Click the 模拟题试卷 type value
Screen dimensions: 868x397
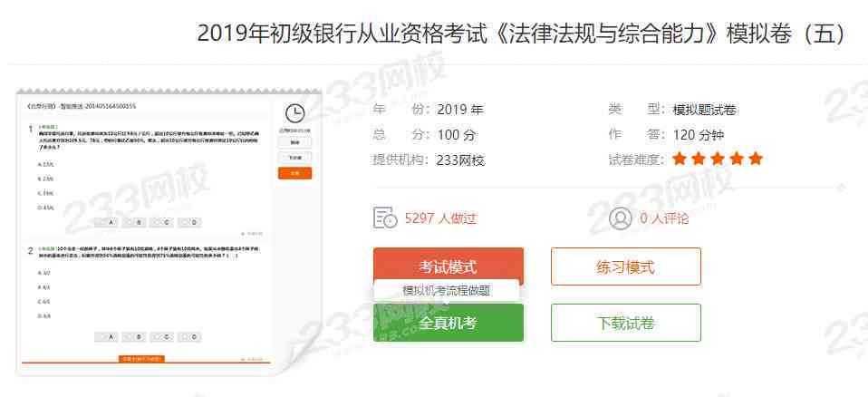(x=705, y=110)
